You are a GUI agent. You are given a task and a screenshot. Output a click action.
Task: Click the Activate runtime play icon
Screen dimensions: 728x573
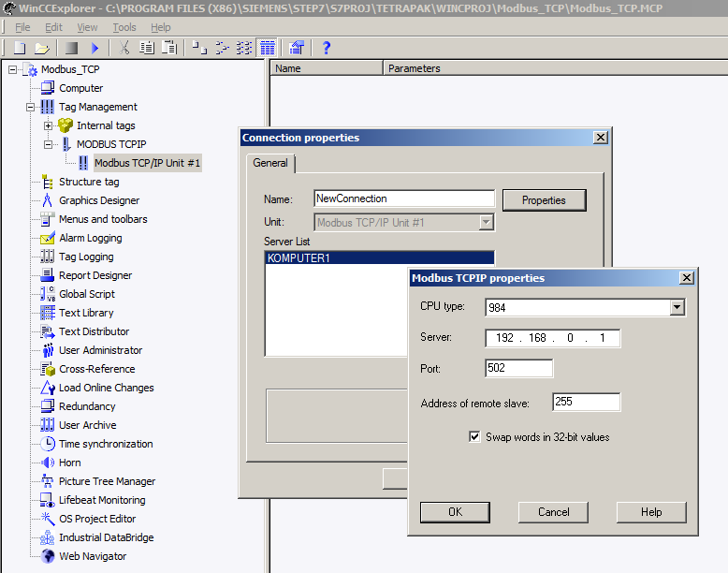(95, 48)
